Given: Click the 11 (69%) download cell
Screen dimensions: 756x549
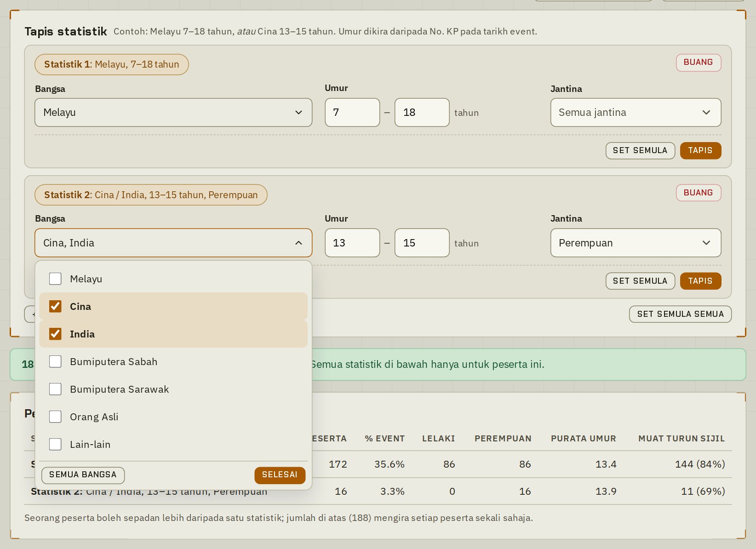Looking at the screenshot, I should (703, 492).
